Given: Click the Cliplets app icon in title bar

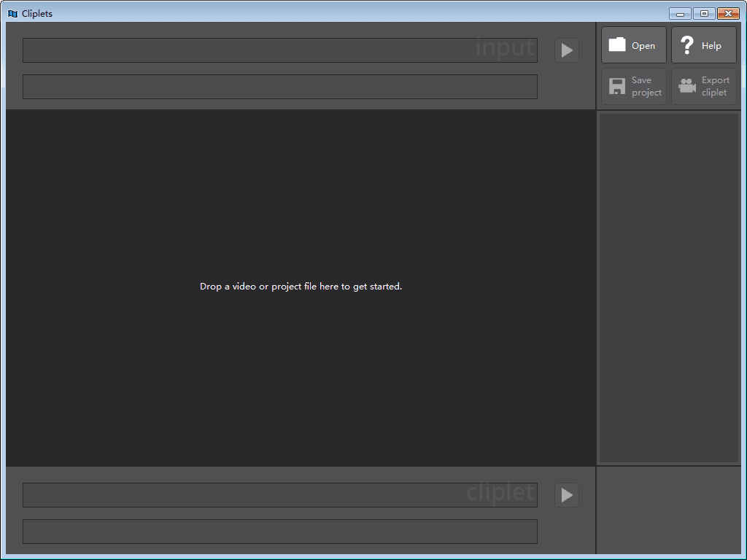Looking at the screenshot, I should coord(12,13).
